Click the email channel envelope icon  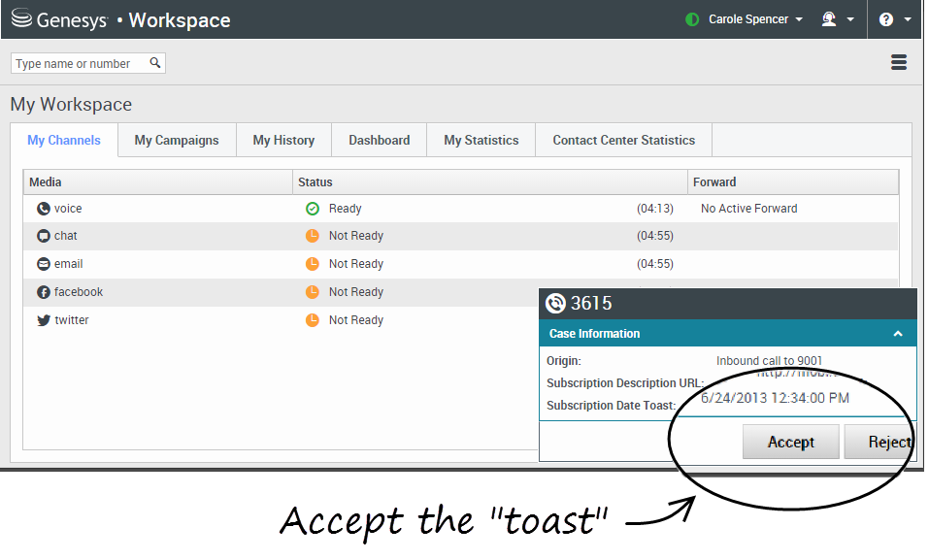pyautogui.click(x=43, y=264)
